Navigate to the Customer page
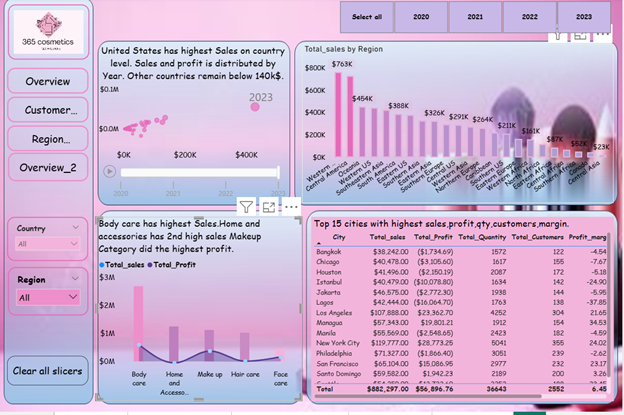Image resolution: width=624 pixels, height=415 pixels. coord(48,110)
